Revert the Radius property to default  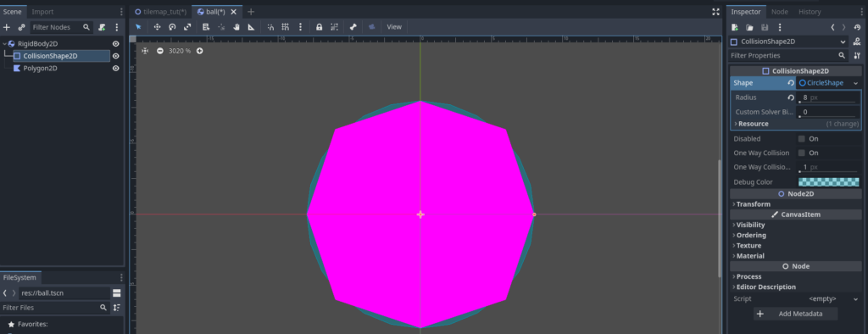(x=791, y=97)
